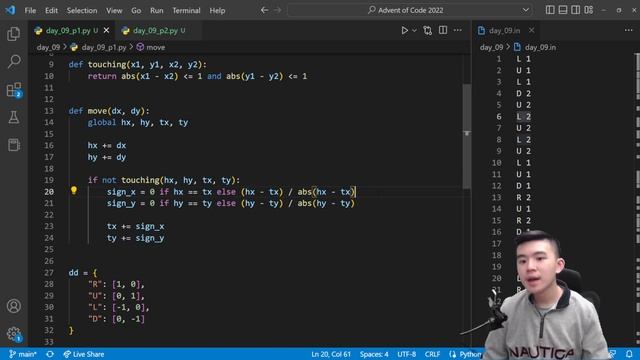
Task: Click Ln 20, Col 61 position indicator
Action: (331, 354)
